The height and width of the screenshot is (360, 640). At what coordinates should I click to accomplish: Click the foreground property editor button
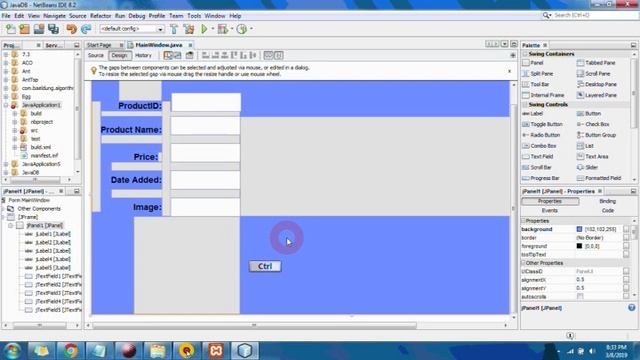(x=626, y=246)
